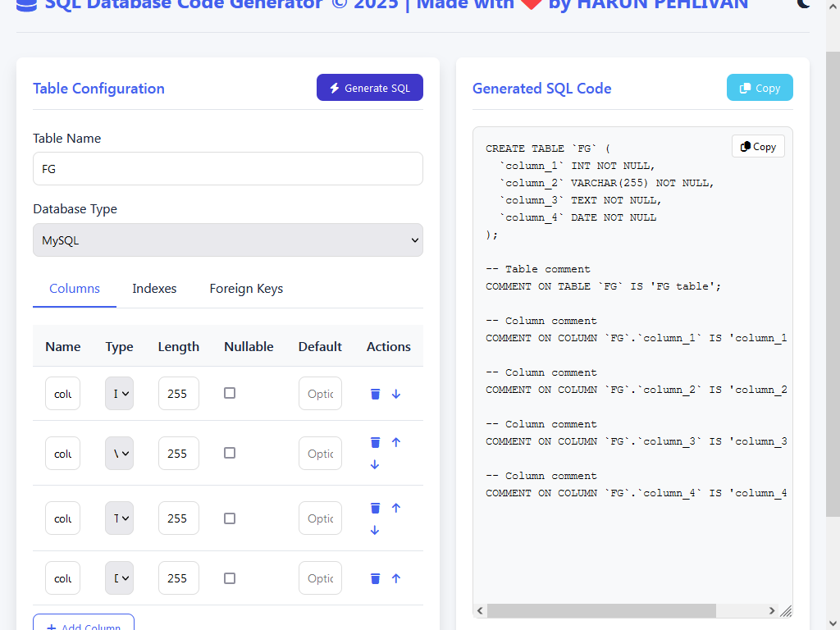This screenshot has height=630, width=840.
Task: Delete the third column row
Action: pyautogui.click(x=375, y=507)
